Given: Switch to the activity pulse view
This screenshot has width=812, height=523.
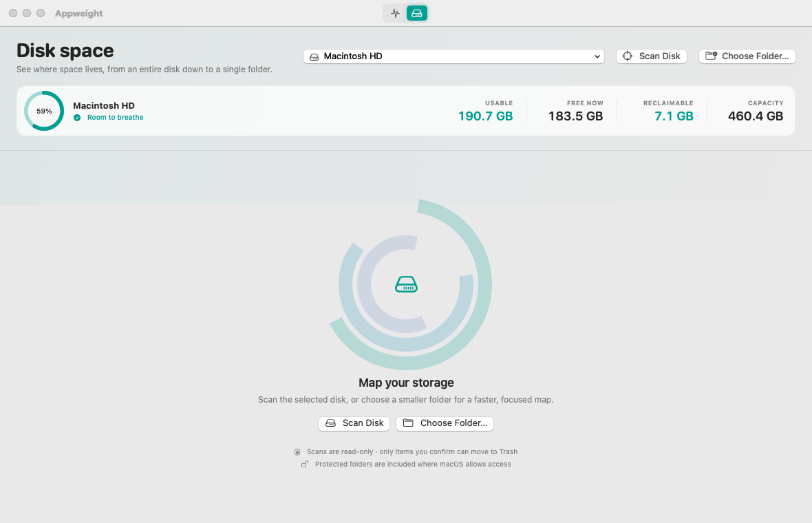Looking at the screenshot, I should pyautogui.click(x=395, y=14).
